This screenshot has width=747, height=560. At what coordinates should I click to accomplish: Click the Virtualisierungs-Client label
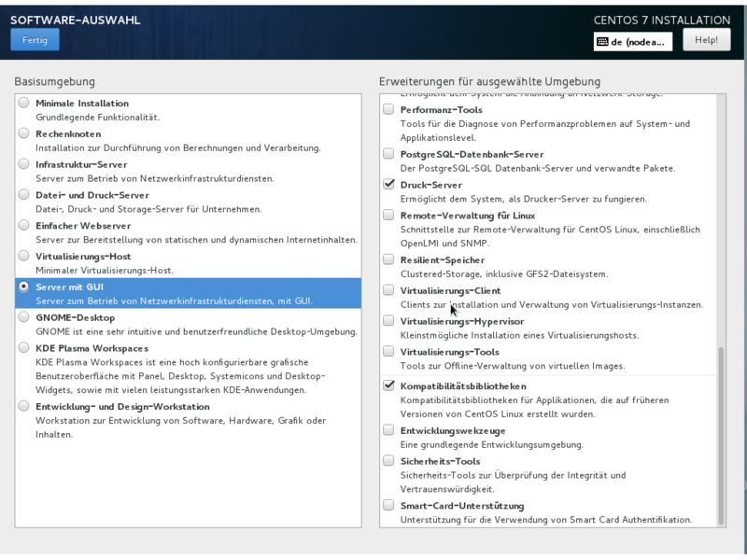tap(451, 290)
